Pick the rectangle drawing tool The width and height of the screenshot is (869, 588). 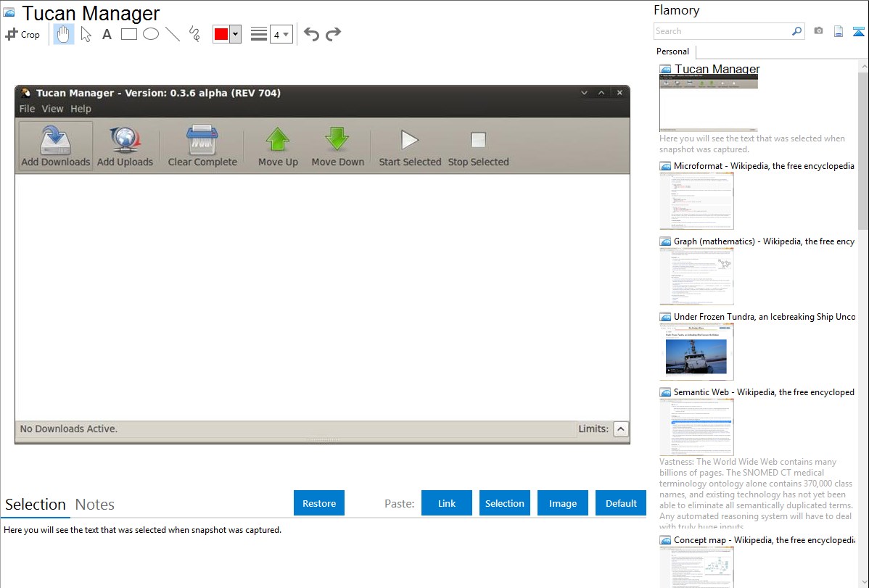coord(129,34)
